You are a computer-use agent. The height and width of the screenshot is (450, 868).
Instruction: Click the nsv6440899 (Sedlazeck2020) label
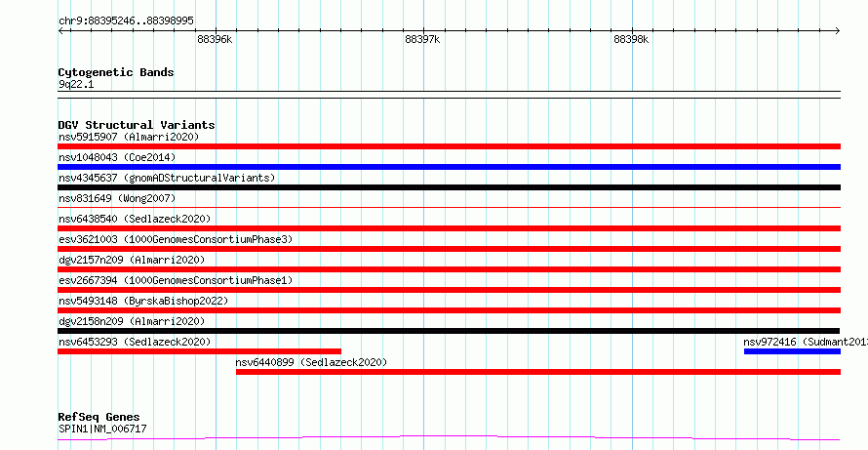pos(311,362)
